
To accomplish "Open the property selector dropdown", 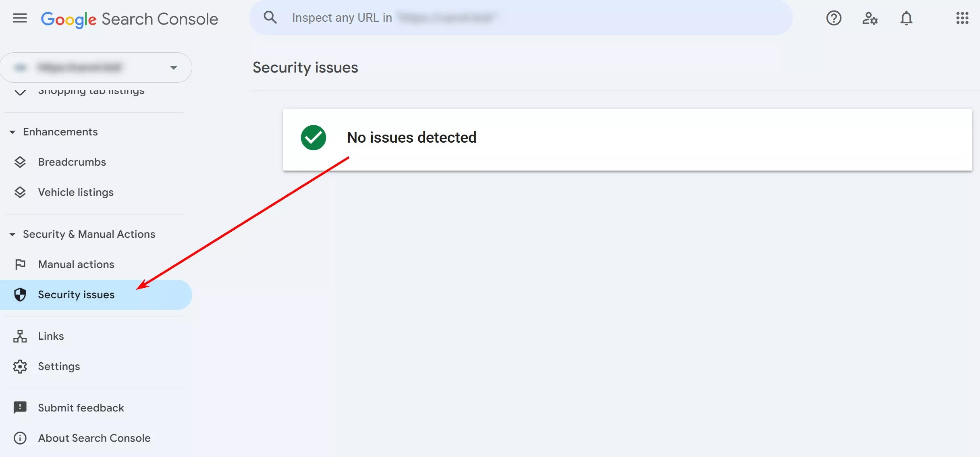I will (x=96, y=67).
